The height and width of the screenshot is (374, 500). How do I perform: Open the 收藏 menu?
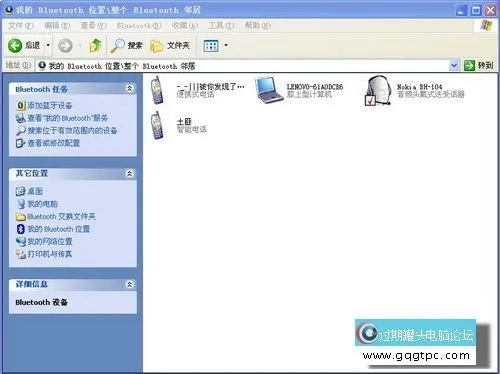[185, 25]
